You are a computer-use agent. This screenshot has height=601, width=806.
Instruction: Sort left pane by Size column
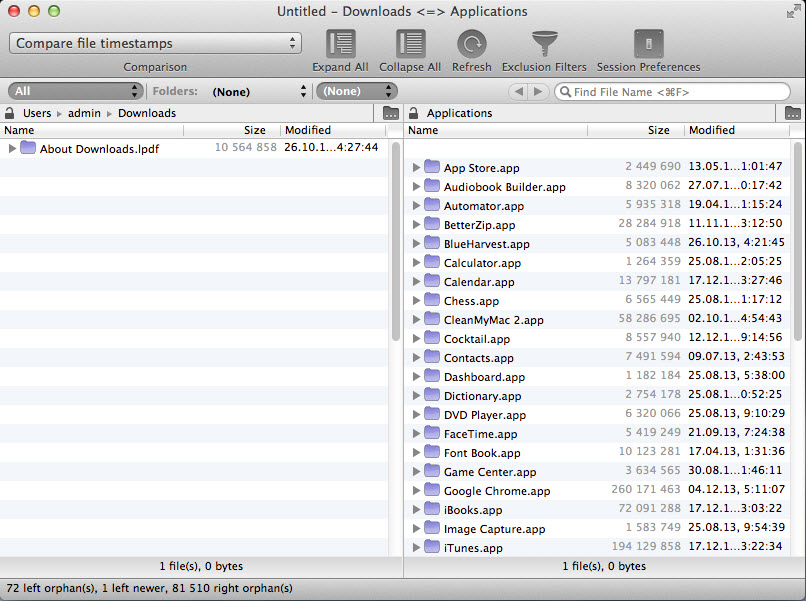click(x=254, y=130)
